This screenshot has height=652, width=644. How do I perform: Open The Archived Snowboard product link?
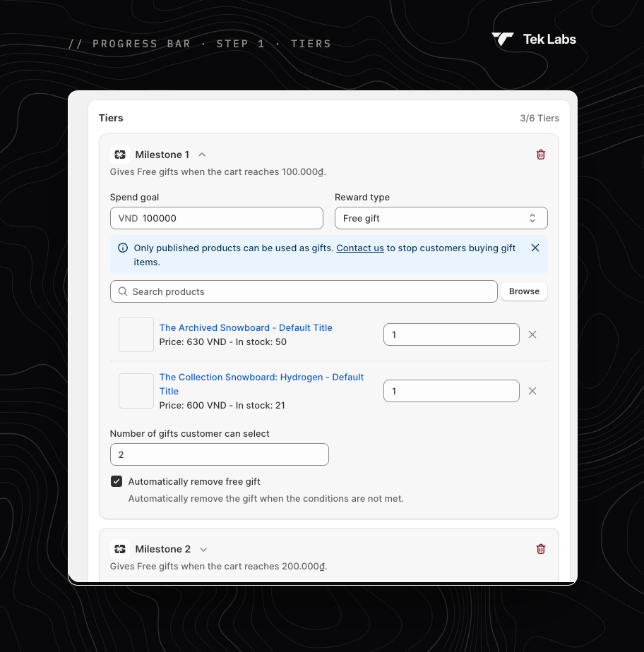tap(246, 327)
